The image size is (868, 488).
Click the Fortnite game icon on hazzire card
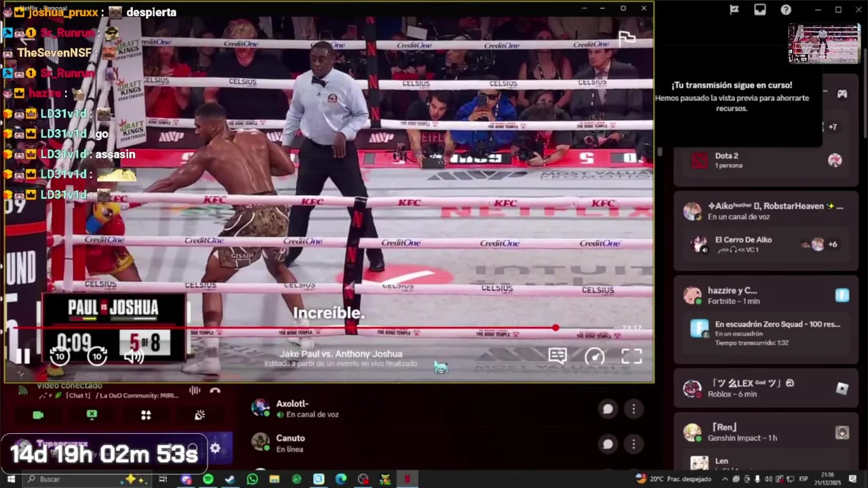pos(842,295)
